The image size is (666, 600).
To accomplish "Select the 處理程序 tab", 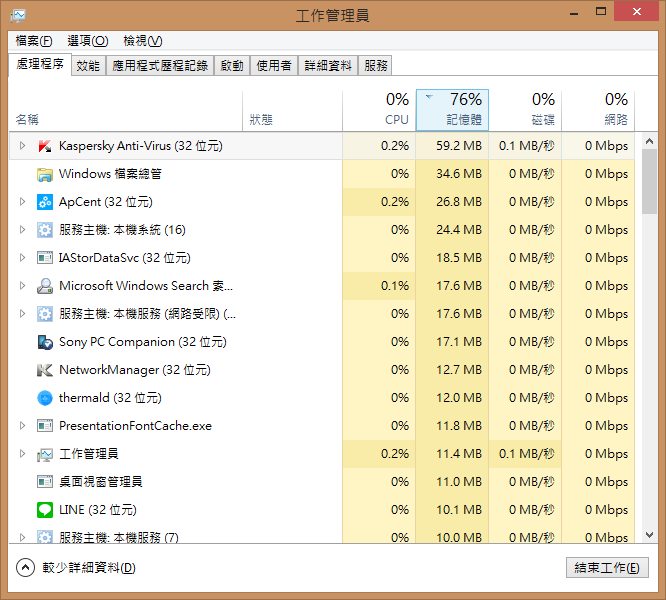I will coord(40,64).
